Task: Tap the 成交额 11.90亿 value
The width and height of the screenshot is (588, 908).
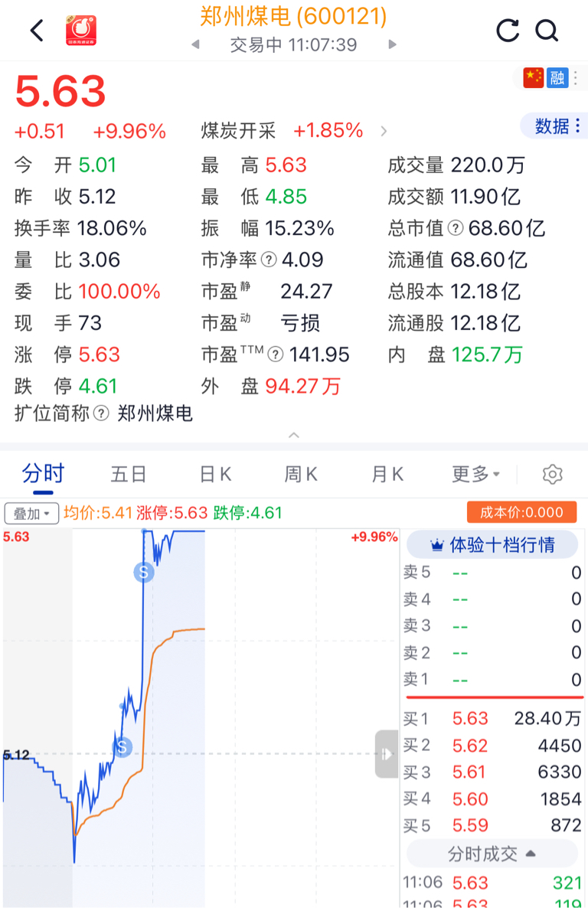Action: pos(485,196)
